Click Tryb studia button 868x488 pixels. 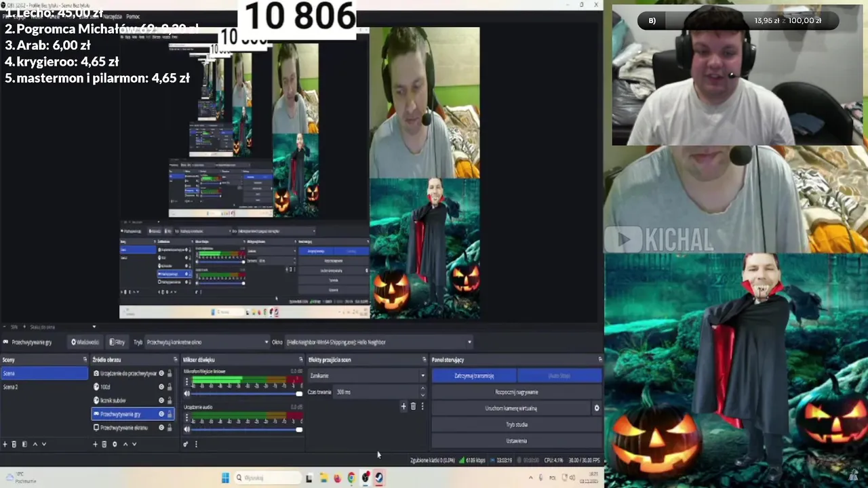pyautogui.click(x=517, y=424)
